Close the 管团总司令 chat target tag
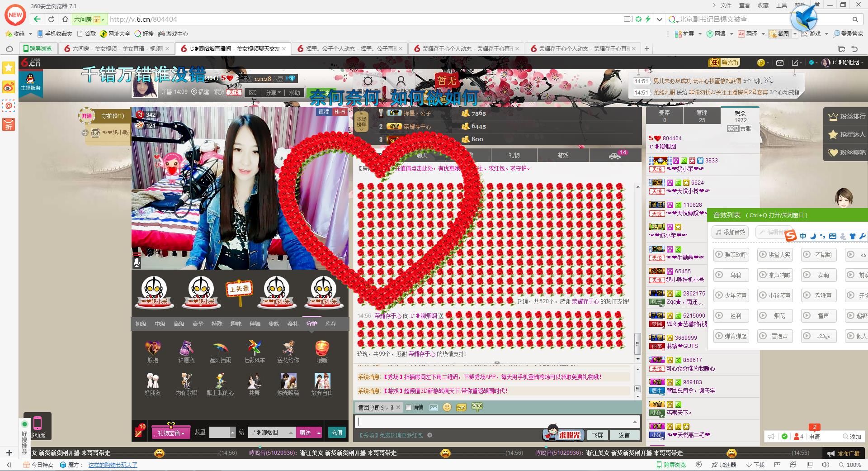 tap(398, 407)
